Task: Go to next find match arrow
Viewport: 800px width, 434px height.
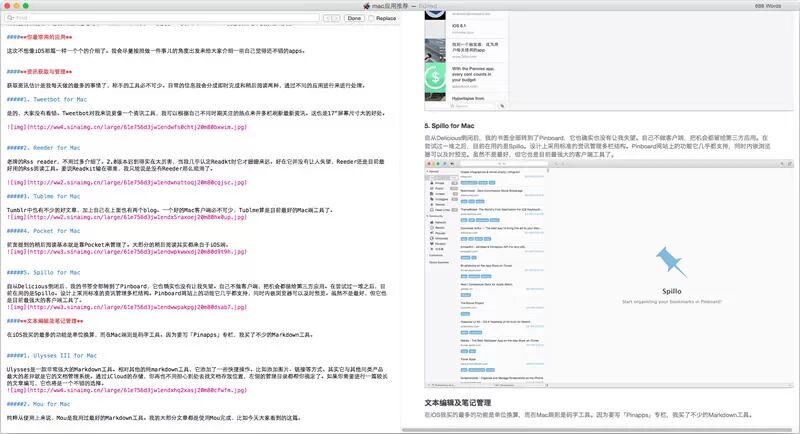Action: (336, 18)
